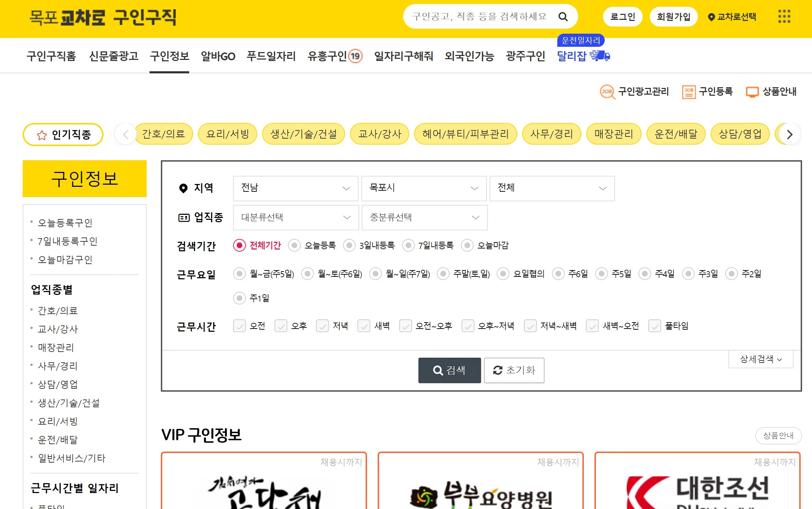Click the dark 검색 search button
Image resolution: width=812 pixels, height=509 pixels.
tap(449, 370)
